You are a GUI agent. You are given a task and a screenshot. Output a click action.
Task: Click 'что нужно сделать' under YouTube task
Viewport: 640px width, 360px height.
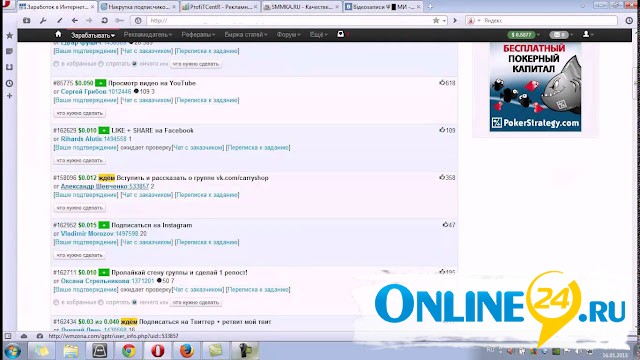[80, 113]
